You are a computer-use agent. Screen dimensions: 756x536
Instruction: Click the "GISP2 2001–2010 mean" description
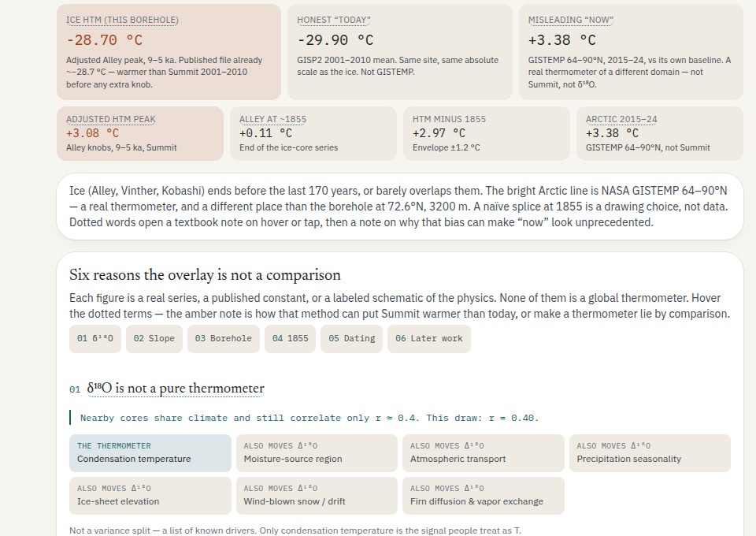[398, 66]
